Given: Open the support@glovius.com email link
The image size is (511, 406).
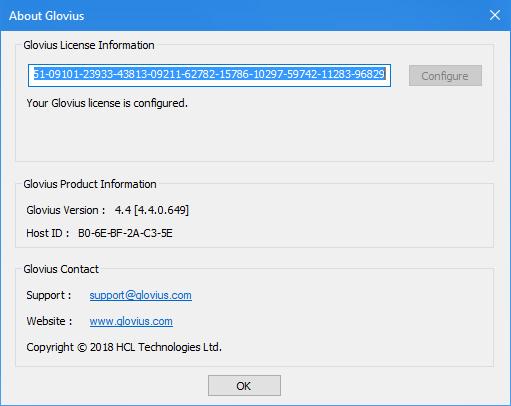Looking at the screenshot, I should point(141,295).
